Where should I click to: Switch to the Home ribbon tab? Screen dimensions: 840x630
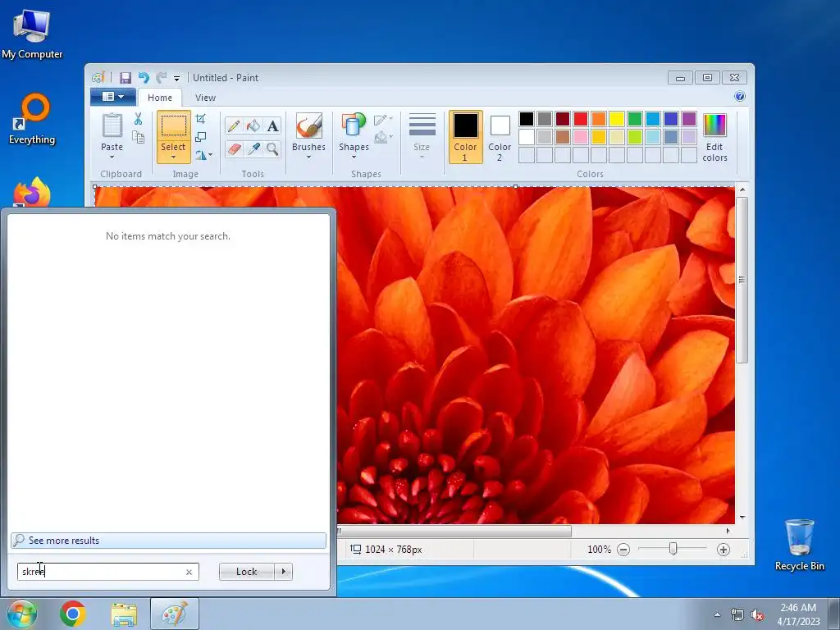160,98
